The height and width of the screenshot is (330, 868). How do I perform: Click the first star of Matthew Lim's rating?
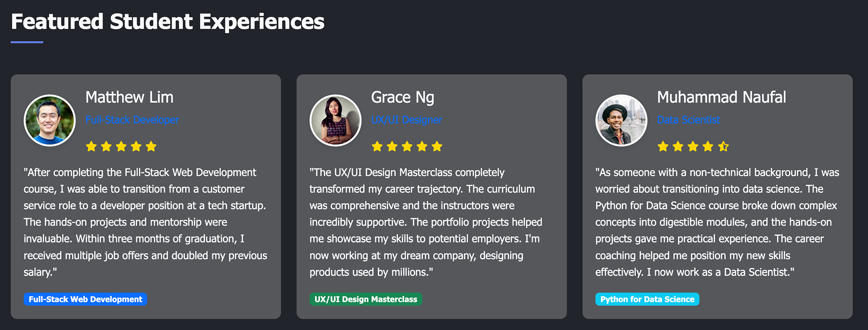(x=91, y=146)
